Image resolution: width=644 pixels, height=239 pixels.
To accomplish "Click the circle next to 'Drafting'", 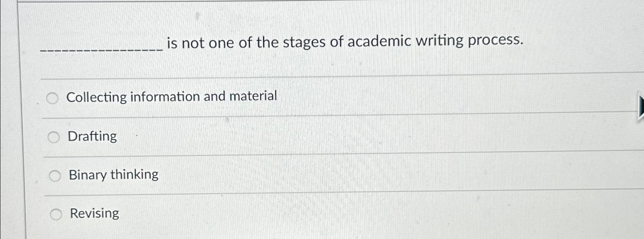I will [x=54, y=137].
